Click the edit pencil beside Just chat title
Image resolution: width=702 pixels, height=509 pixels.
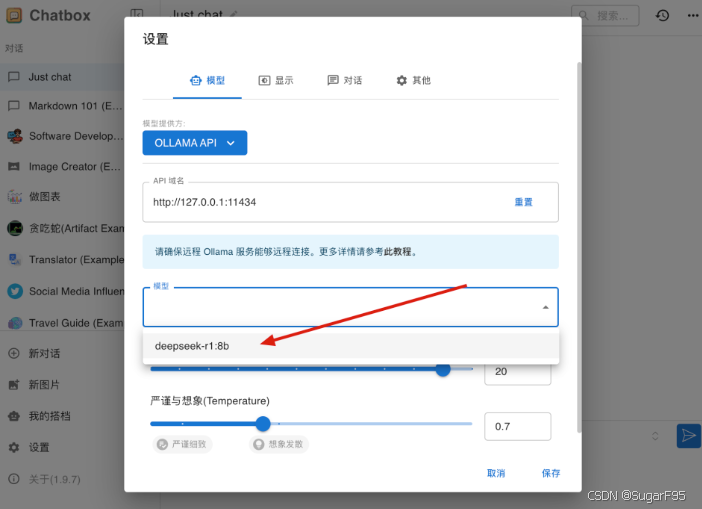(233, 14)
